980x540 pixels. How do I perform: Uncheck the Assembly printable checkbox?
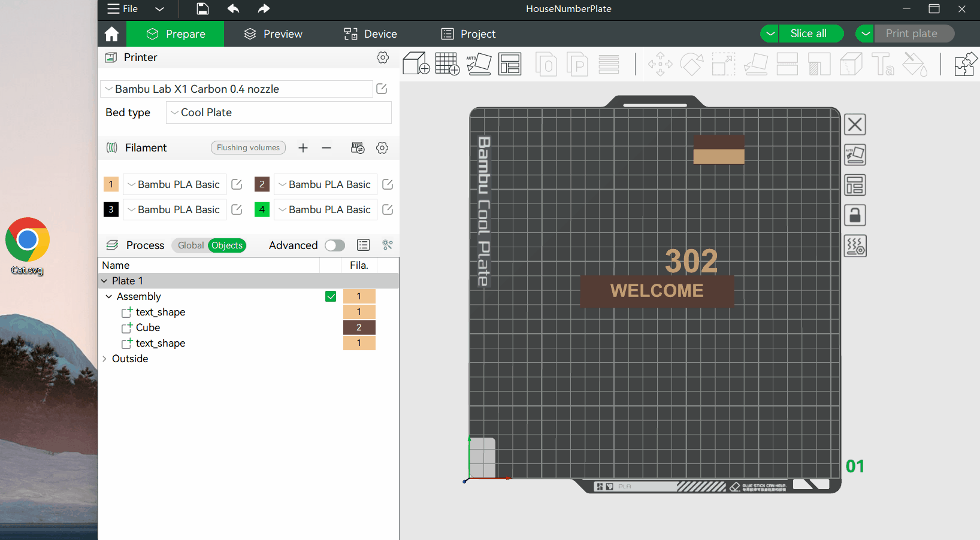[331, 296]
